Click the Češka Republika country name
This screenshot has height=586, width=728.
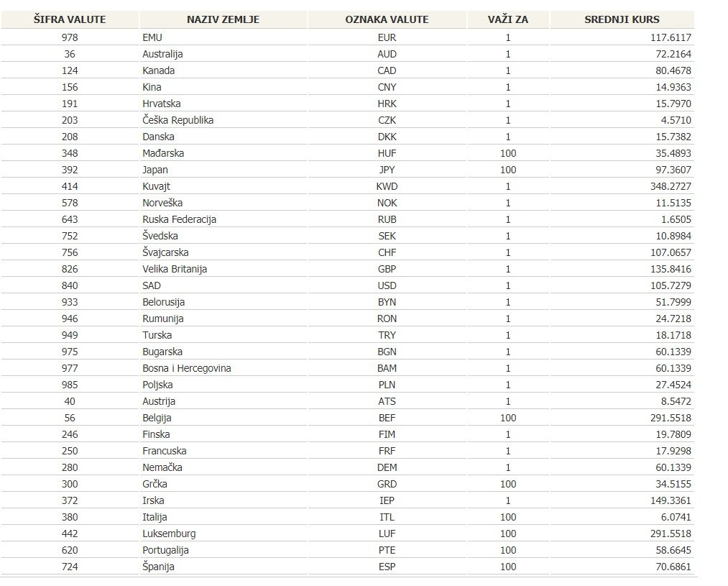coord(178,120)
